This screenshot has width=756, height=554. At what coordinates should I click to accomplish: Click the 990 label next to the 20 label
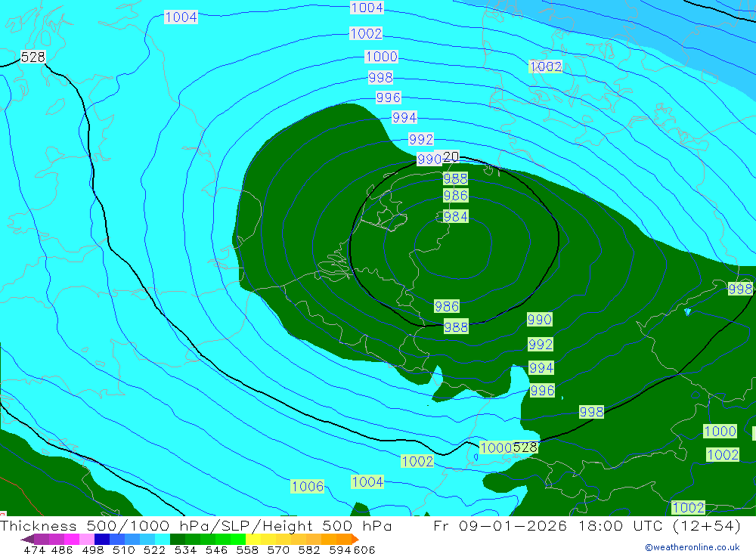click(429, 159)
